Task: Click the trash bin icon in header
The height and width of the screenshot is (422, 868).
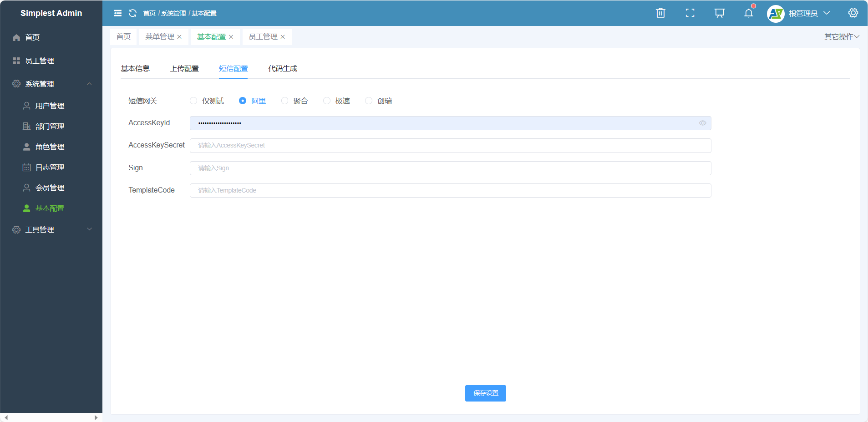Action: point(660,13)
